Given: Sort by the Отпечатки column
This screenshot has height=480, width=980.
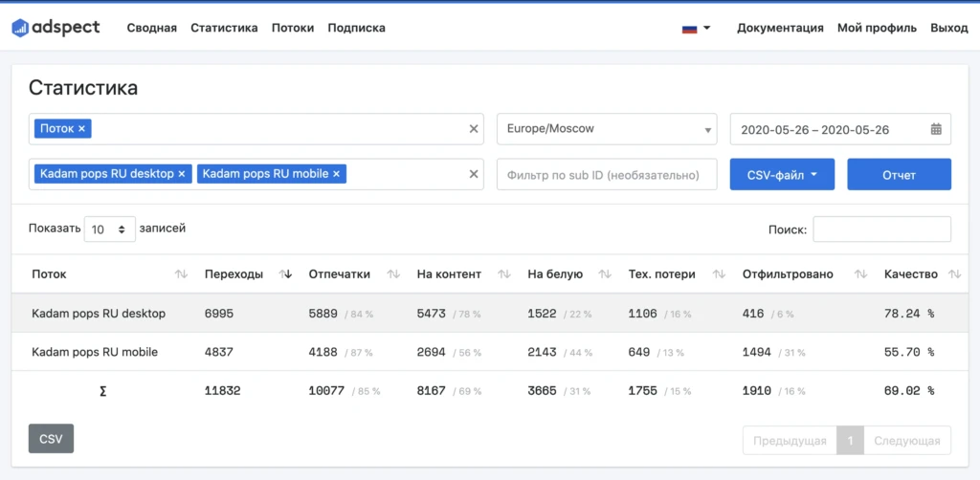Looking at the screenshot, I should click(393, 274).
